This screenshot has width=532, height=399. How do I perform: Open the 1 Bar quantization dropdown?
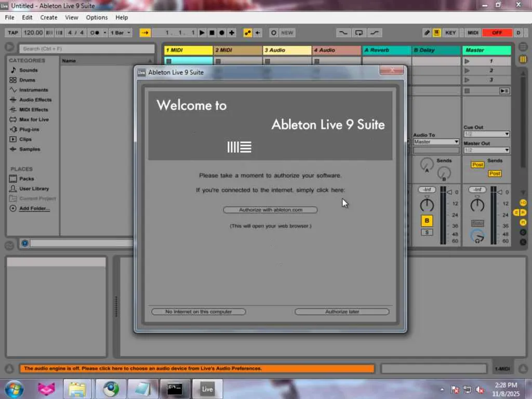click(120, 33)
